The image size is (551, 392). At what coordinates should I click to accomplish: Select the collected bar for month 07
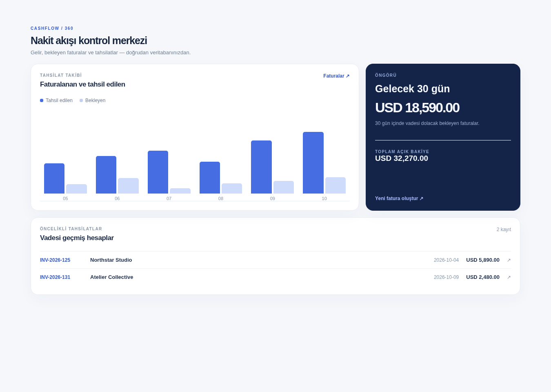tap(158, 172)
